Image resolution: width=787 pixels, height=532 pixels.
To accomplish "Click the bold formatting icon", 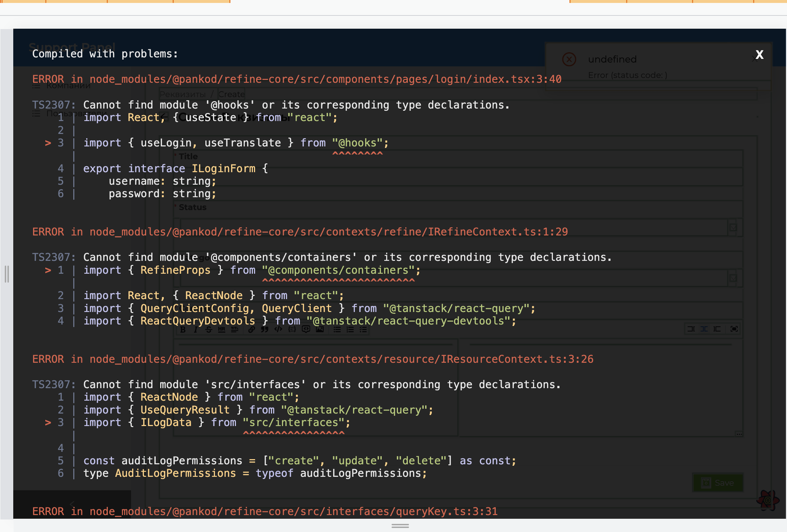I will 183,330.
